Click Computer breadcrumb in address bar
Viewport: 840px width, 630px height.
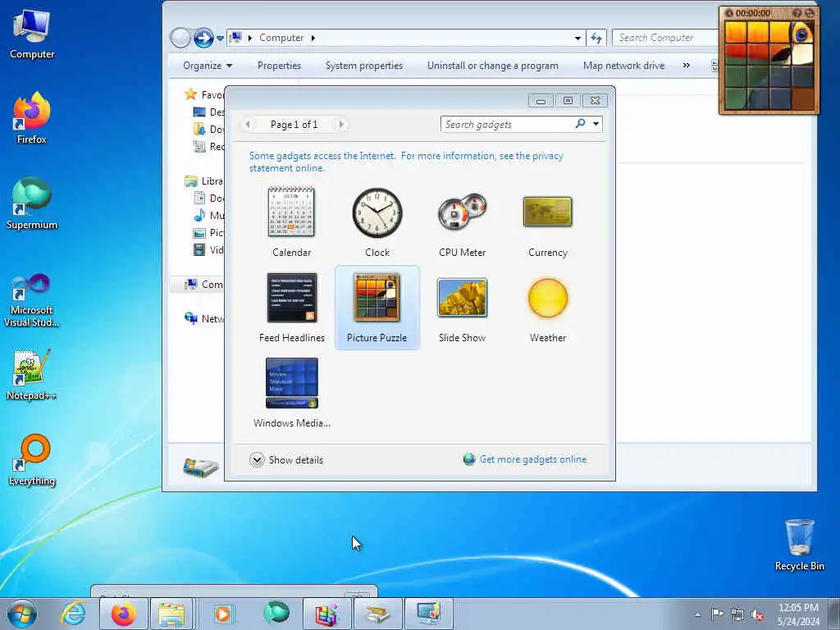281,38
